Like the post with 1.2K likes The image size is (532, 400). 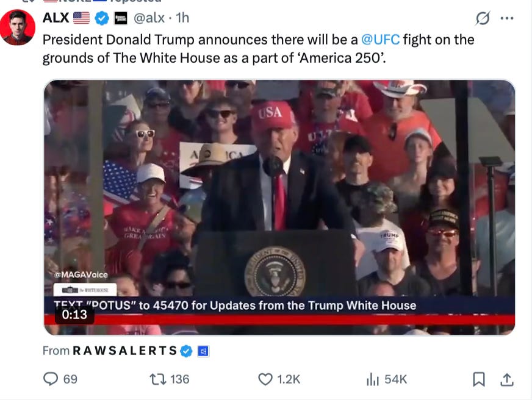tap(265, 379)
